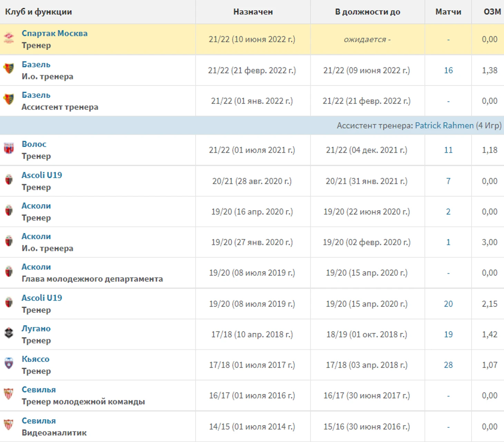Click Basel crest in assistant coach row
Image resolution: width=504 pixels, height=442 pixels.
(x=9, y=99)
